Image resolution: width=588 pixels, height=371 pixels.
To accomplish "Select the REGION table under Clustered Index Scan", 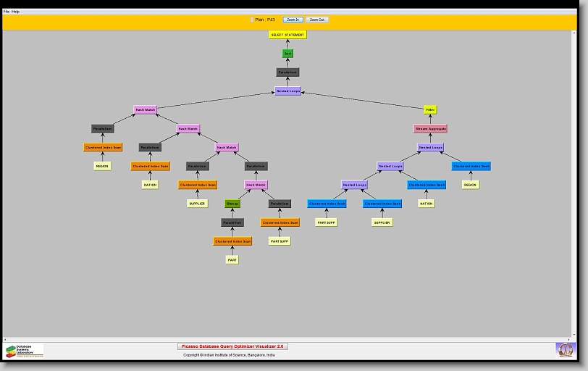I will [x=103, y=166].
